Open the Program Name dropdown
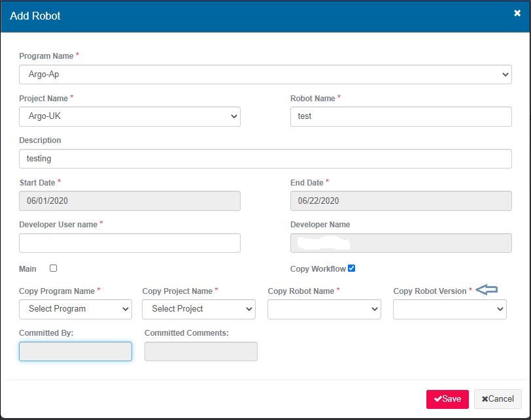This screenshot has height=420, width=531. click(x=265, y=74)
